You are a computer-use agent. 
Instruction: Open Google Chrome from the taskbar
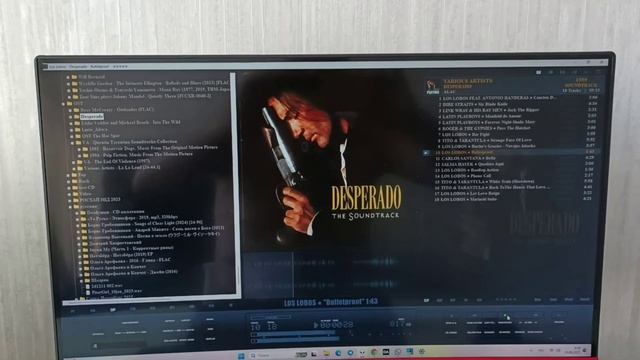[374, 352]
